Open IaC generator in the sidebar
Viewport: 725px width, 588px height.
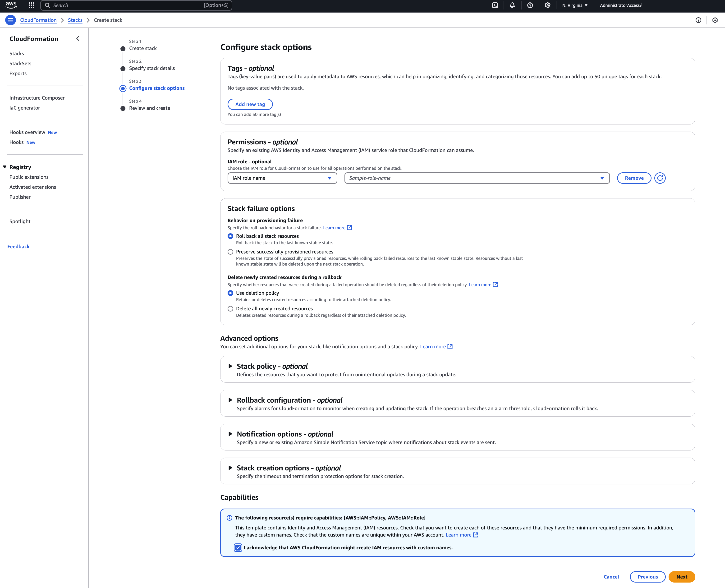(x=25, y=108)
